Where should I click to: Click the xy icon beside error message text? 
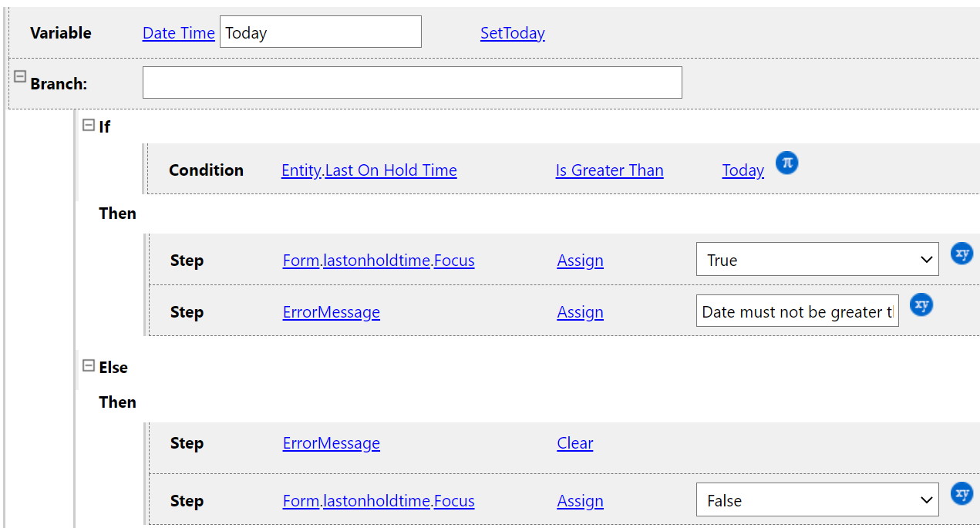[921, 305]
